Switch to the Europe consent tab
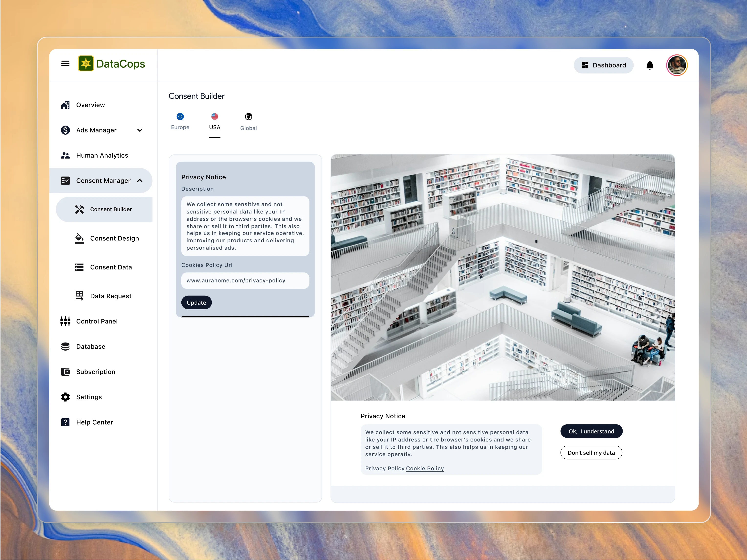Image resolution: width=747 pixels, height=560 pixels. click(x=180, y=121)
